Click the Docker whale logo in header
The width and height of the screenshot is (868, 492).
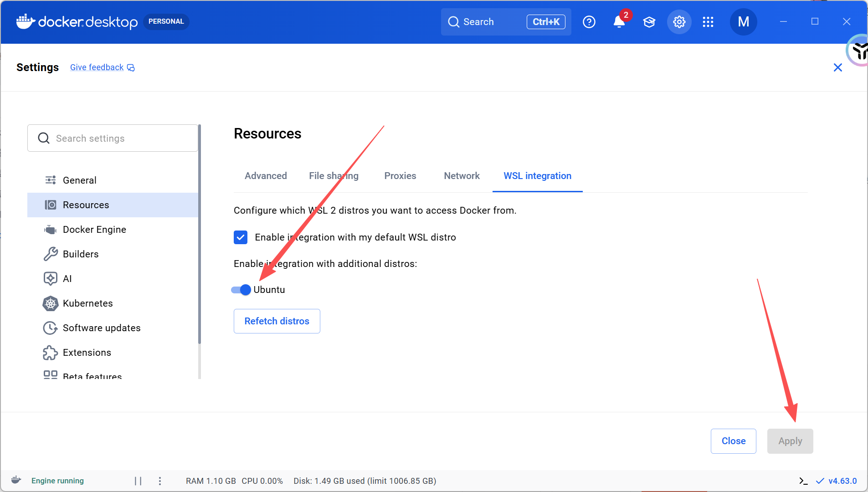point(26,21)
